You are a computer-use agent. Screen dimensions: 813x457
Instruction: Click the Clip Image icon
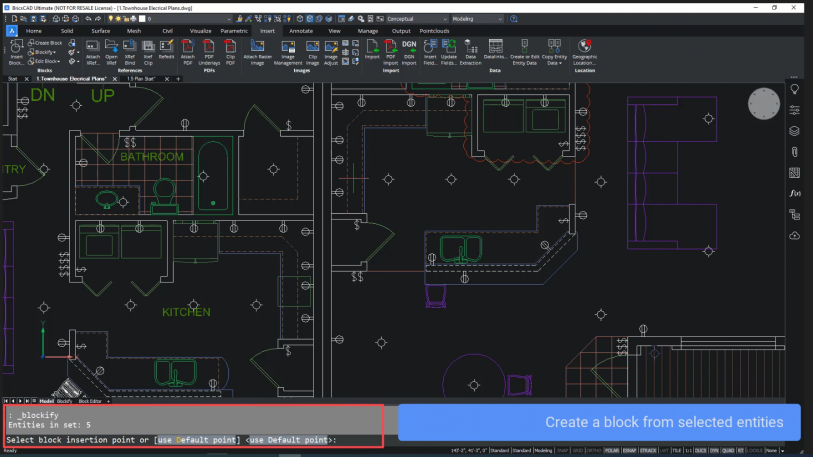click(x=312, y=52)
